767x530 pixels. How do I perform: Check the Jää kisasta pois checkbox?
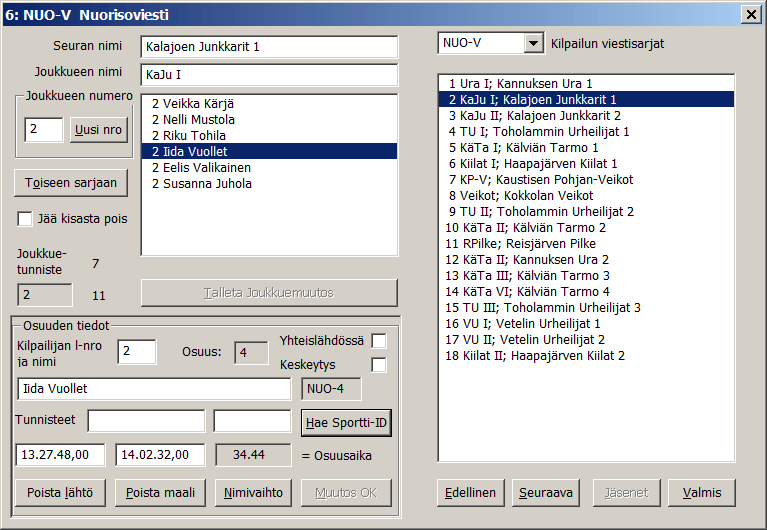point(25,219)
